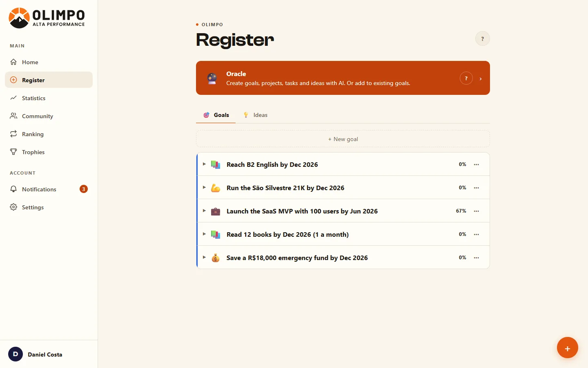Click the books icon of B2 English goal
588x368 pixels.
point(216,164)
